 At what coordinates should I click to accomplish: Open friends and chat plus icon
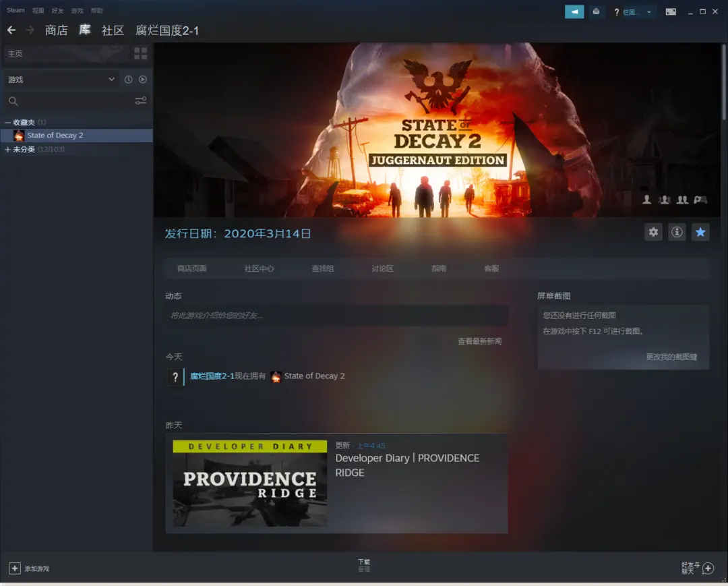point(708,568)
